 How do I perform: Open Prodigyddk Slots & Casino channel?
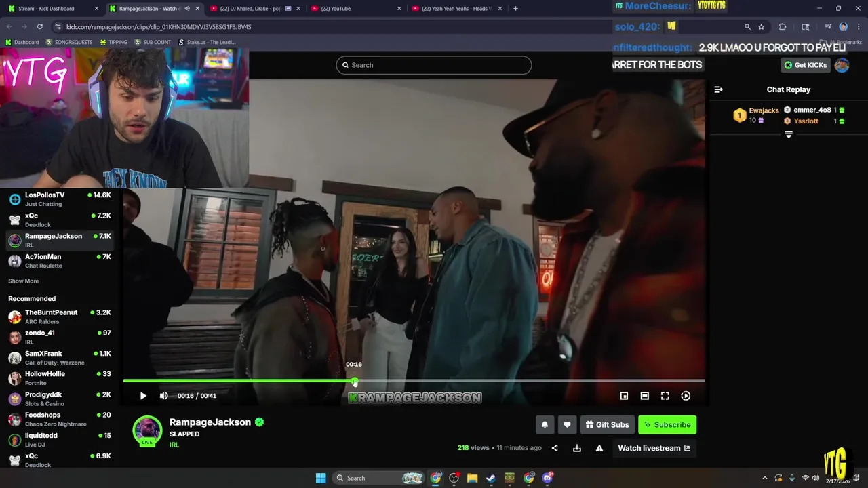point(60,399)
